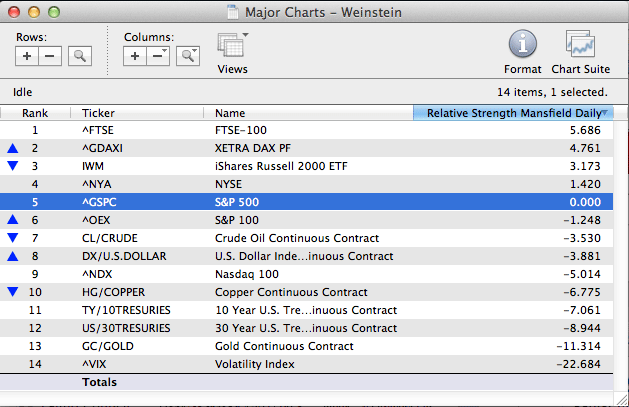Zoom the window with the green button
The width and height of the screenshot is (629, 407).
point(54,12)
